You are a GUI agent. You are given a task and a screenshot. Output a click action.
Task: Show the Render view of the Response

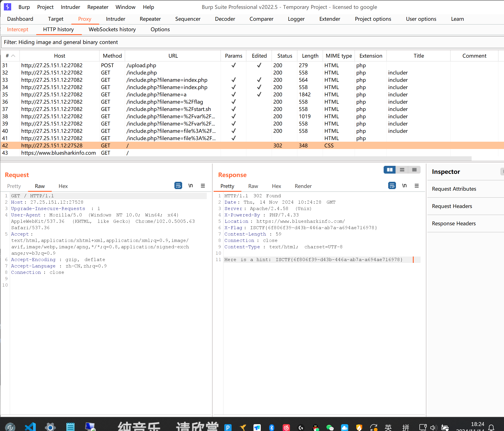click(303, 186)
